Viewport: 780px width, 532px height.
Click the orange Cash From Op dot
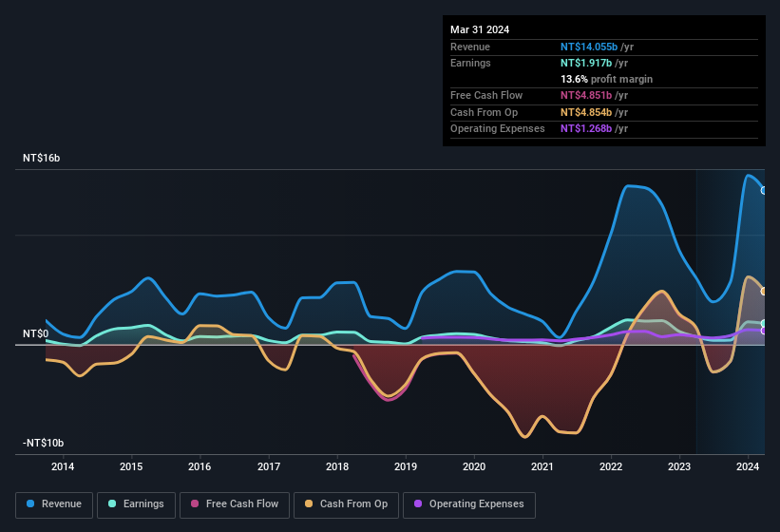pos(310,503)
